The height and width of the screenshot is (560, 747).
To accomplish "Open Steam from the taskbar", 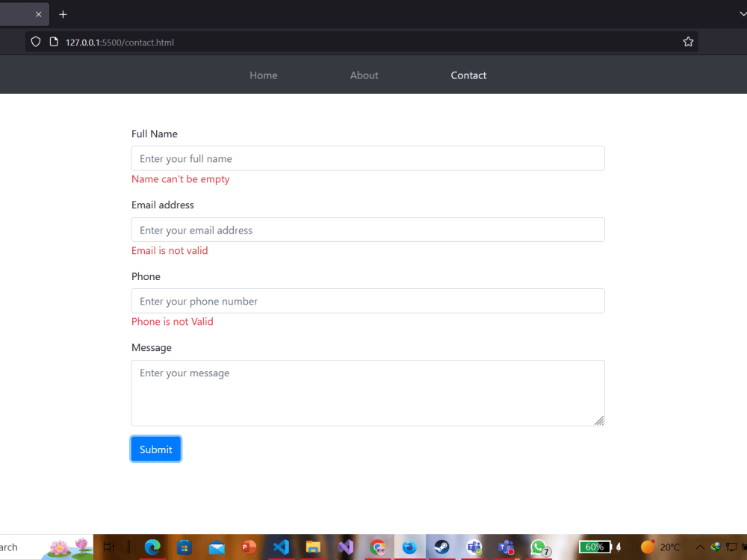I will click(441, 547).
